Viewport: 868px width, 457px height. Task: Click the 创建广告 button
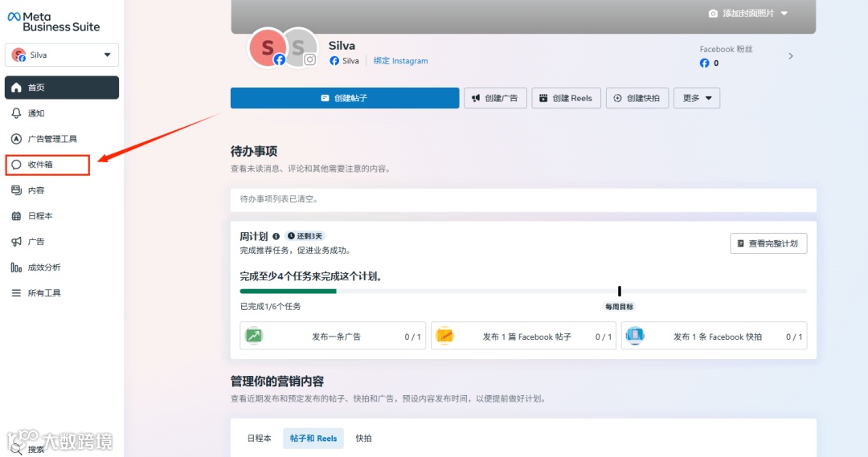point(495,98)
